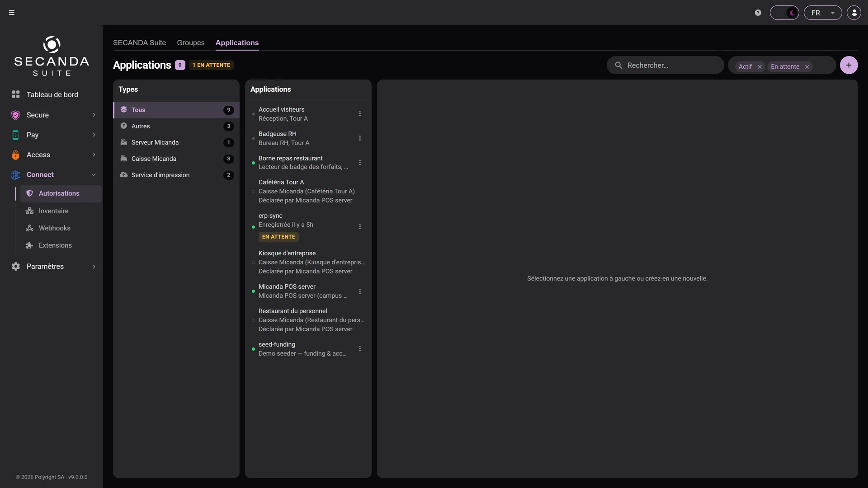Image resolution: width=868 pixels, height=488 pixels.
Task: Focus the Rechercher search field
Action: (x=665, y=66)
